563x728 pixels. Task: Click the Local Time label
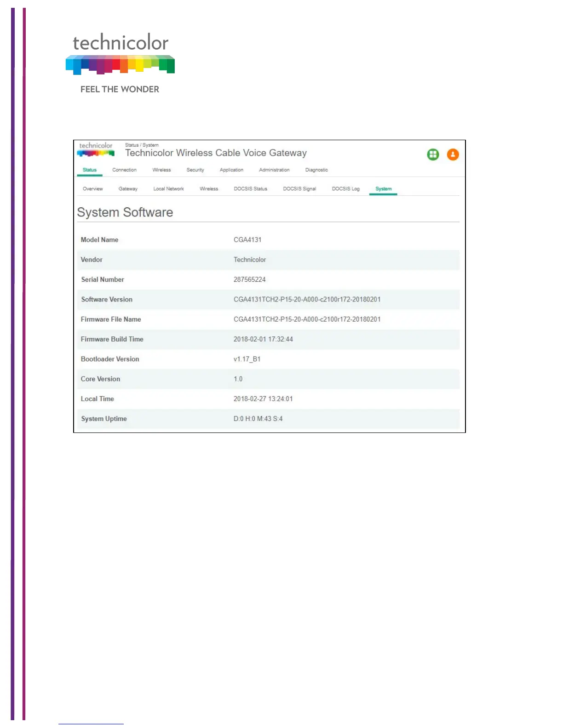pos(98,399)
